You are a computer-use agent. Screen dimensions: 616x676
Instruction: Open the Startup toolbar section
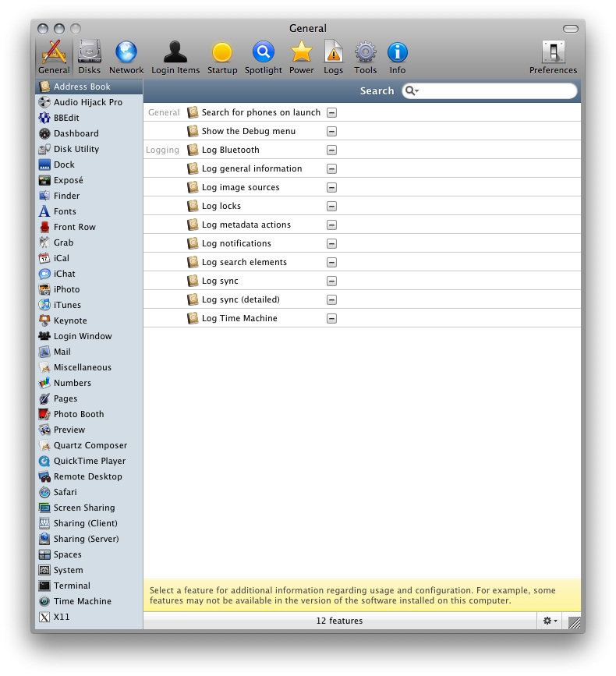click(222, 58)
